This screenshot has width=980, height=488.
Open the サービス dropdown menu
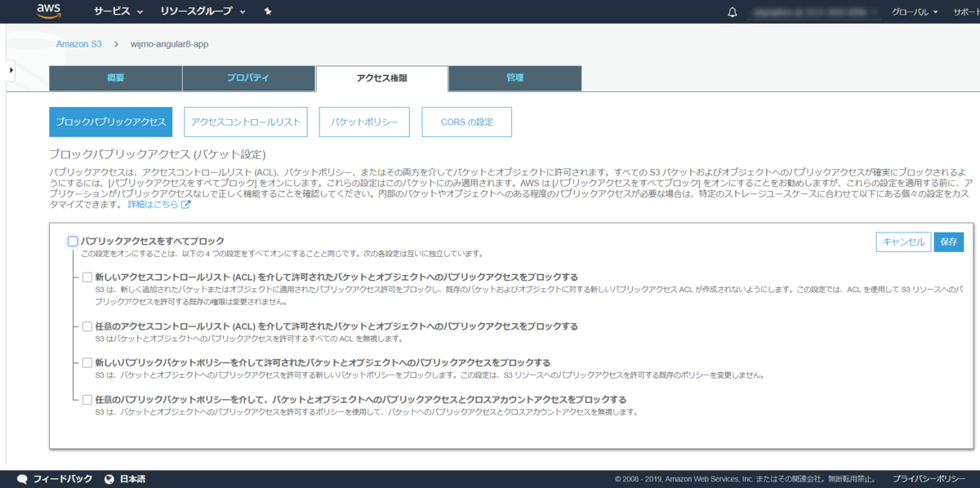[118, 12]
